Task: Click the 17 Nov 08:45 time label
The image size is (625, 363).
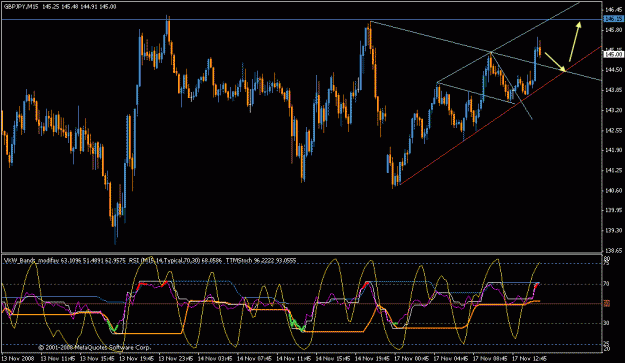Action: [491, 358]
